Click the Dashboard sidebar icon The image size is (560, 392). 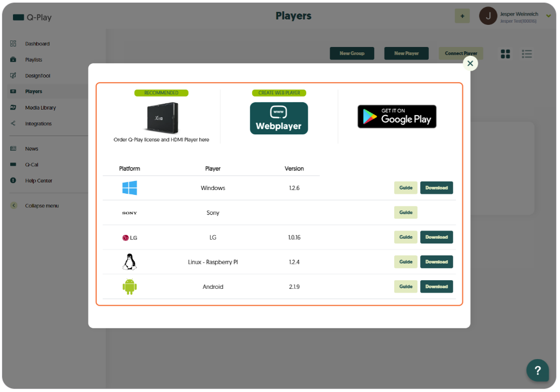coord(13,44)
